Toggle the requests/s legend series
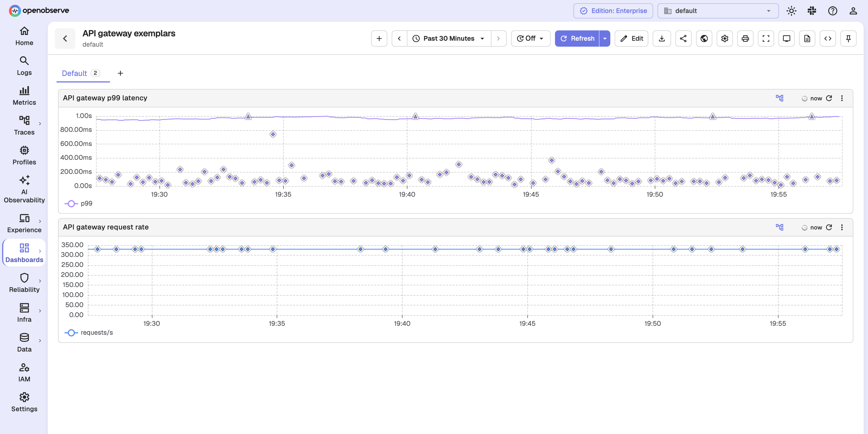Screen dimensions: 868x434 [x=89, y=333]
